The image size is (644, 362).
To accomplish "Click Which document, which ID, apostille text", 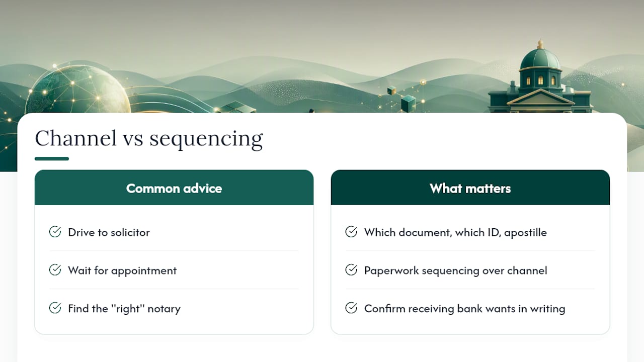I will click(x=455, y=232).
